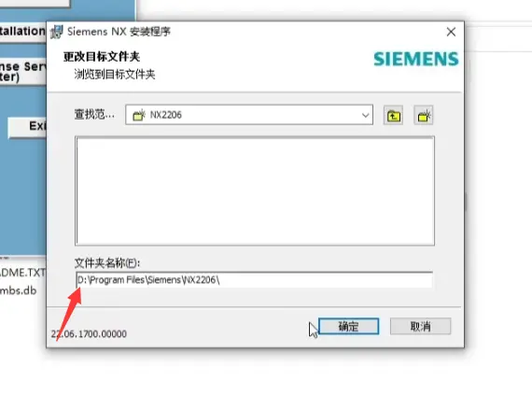The height and width of the screenshot is (395, 532).
Task: Click the partially visible Installation button
Action: point(22,32)
